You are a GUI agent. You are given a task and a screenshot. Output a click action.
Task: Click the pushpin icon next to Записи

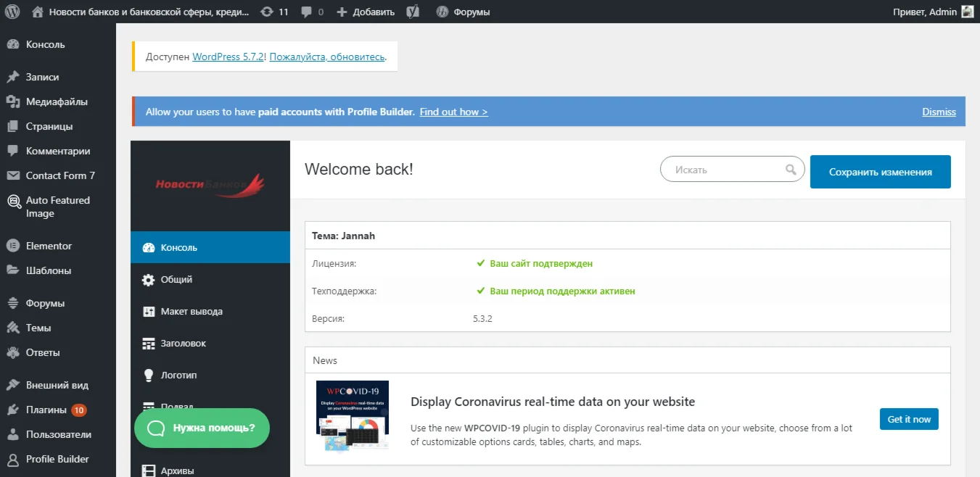[12, 77]
